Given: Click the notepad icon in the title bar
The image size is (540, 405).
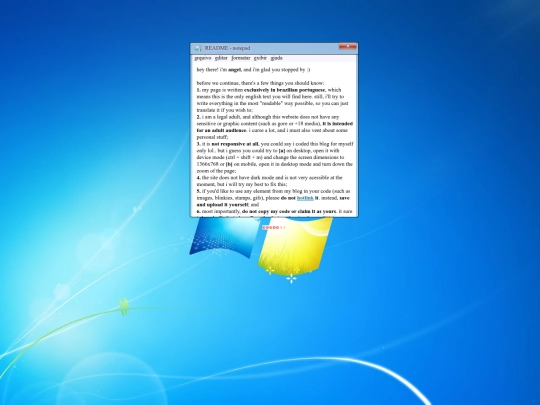Looking at the screenshot, I should coord(198,48).
